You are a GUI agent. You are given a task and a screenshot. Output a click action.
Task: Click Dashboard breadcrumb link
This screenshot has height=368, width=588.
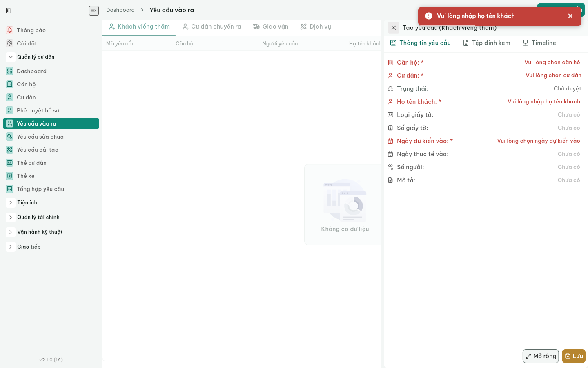(120, 10)
